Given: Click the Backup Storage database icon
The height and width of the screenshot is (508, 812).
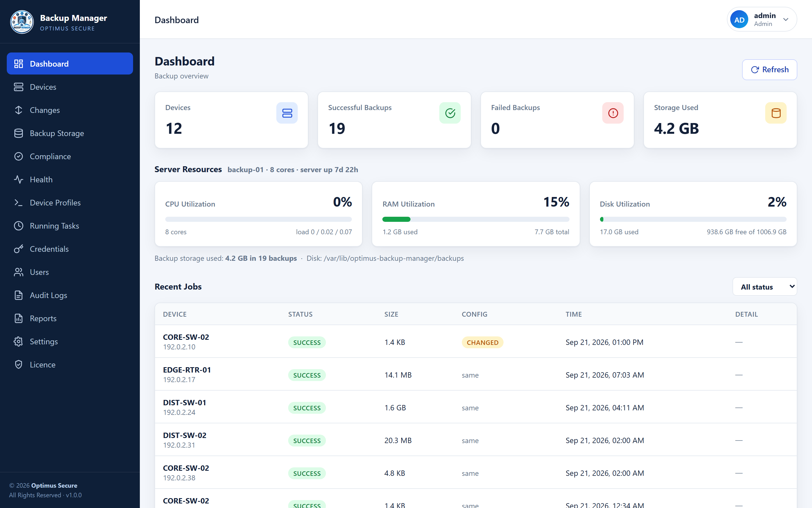Looking at the screenshot, I should pos(18,133).
